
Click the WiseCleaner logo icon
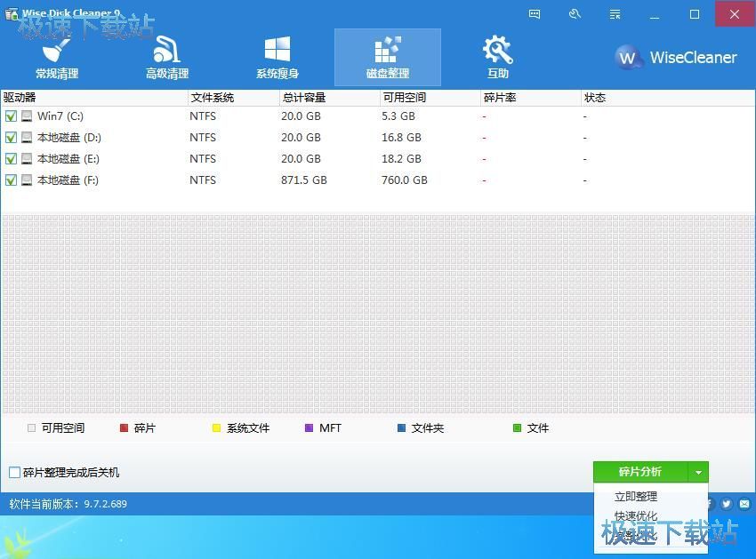click(x=628, y=58)
